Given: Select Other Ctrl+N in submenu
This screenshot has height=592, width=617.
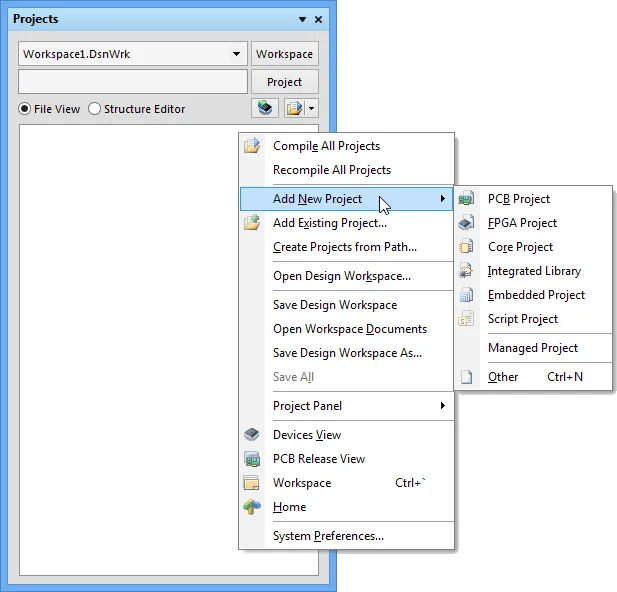Looking at the screenshot, I should point(533,377).
